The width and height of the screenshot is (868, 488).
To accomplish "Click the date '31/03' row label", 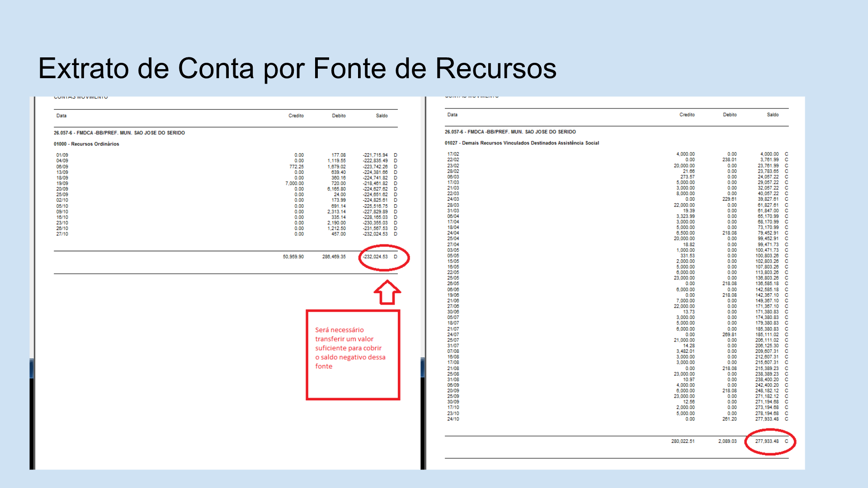I will pos(453,211).
